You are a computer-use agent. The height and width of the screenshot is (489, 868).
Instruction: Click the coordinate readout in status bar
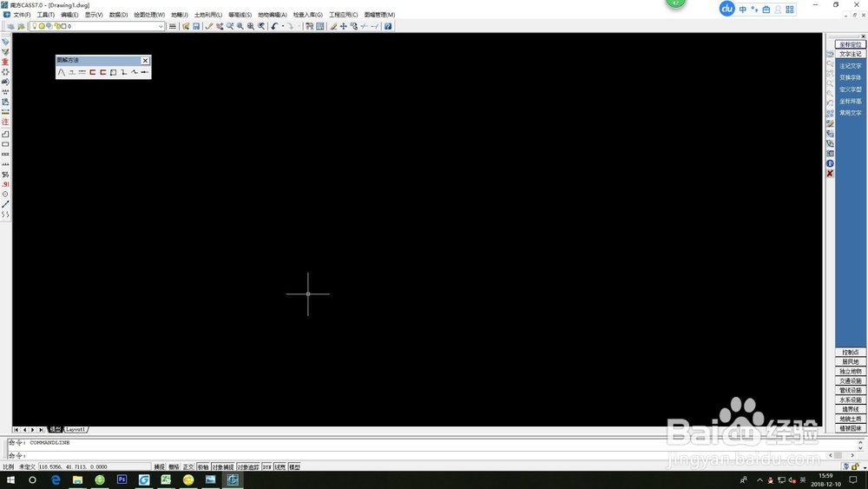(x=94, y=466)
